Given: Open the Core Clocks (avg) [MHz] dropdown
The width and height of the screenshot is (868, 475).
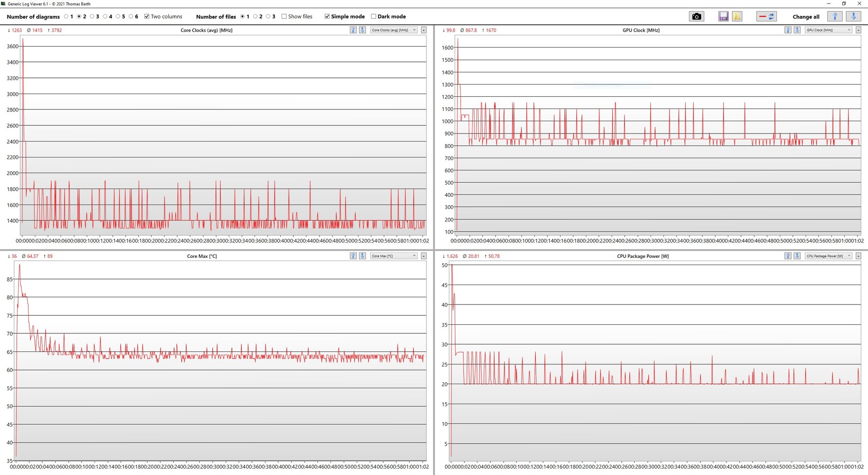Looking at the screenshot, I should click(x=394, y=30).
